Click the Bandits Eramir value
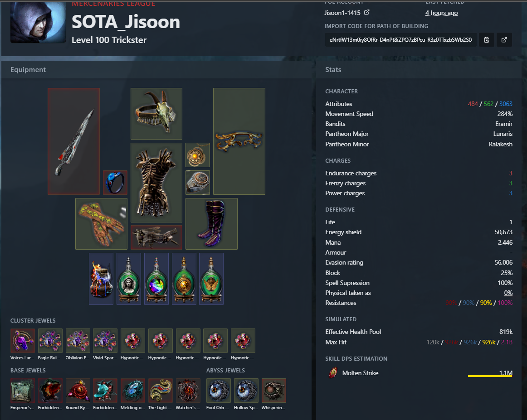The width and height of the screenshot is (527, 420). coord(504,124)
